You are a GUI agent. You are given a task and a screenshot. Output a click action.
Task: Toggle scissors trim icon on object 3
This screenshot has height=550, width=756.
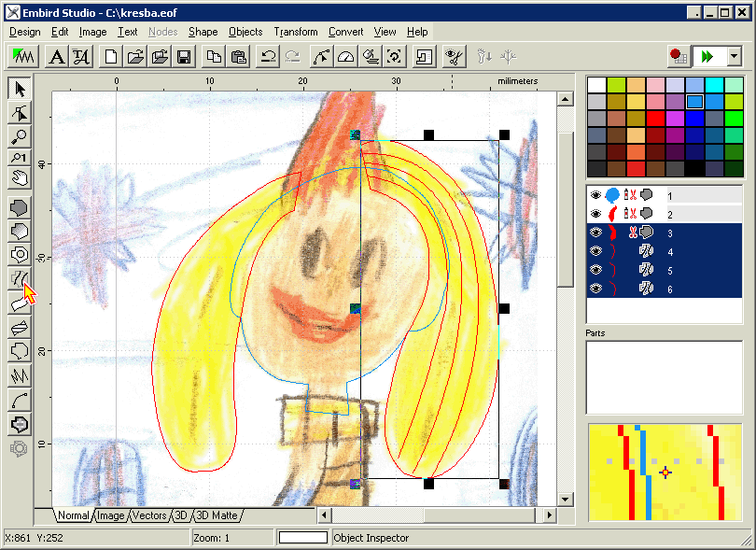(633, 233)
